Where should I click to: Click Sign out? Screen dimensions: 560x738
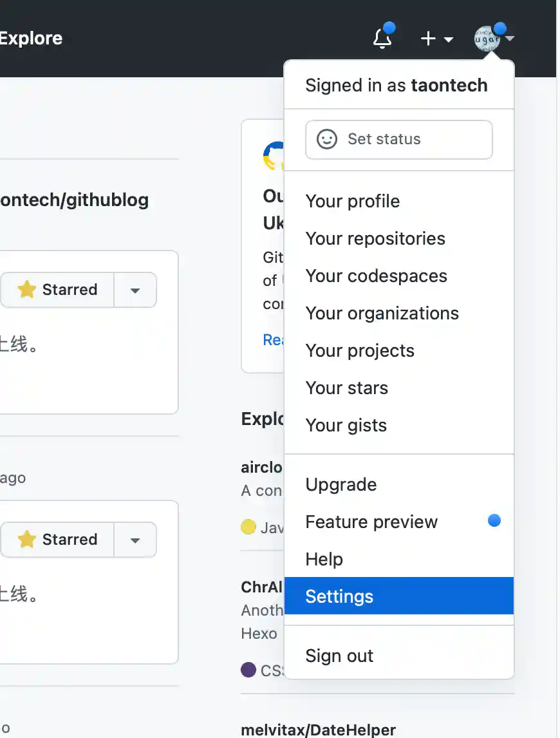(339, 656)
